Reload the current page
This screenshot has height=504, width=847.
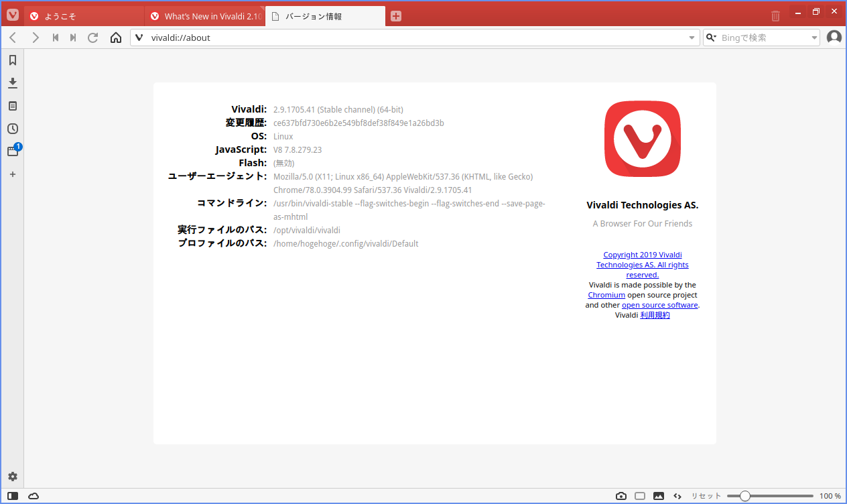pyautogui.click(x=93, y=38)
